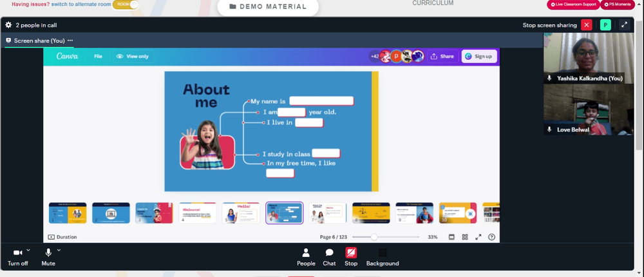Click the Duration button in Canva

(x=62, y=237)
